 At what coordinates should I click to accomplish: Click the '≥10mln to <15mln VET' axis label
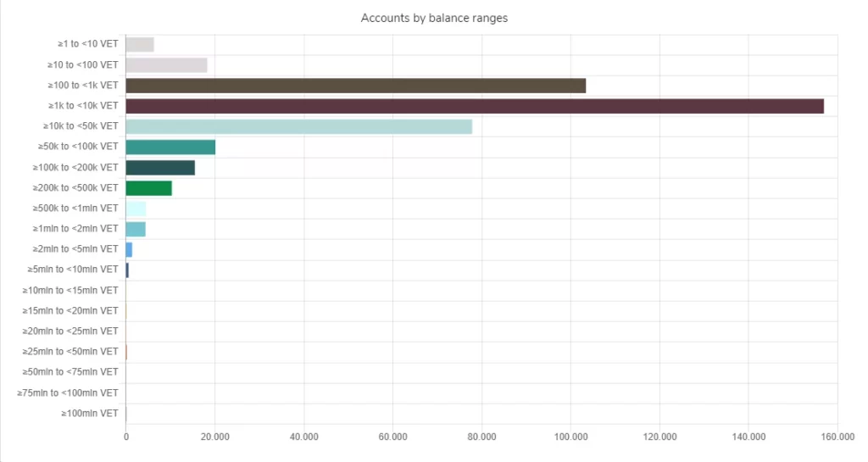coord(70,290)
